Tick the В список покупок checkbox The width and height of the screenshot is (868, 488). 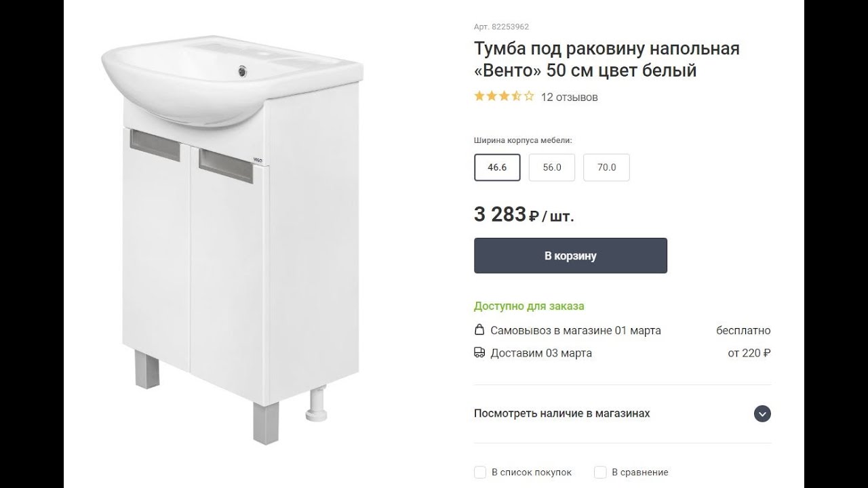[480, 472]
